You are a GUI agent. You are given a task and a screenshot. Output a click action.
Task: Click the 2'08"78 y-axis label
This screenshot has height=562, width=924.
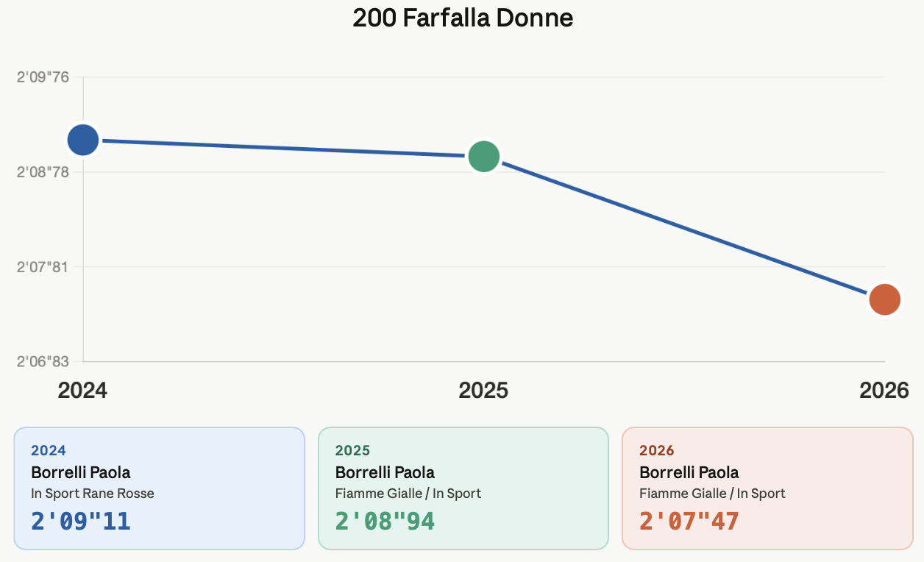(x=43, y=172)
